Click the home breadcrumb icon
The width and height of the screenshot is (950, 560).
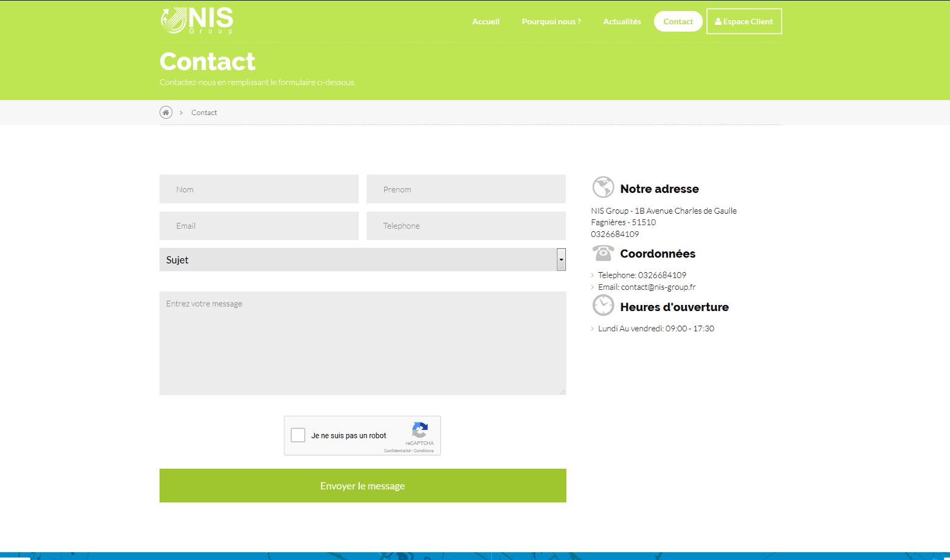click(166, 113)
